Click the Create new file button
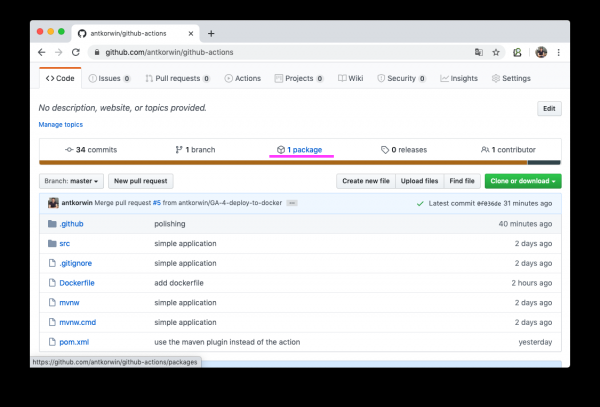This screenshot has height=407, width=600. [x=365, y=181]
